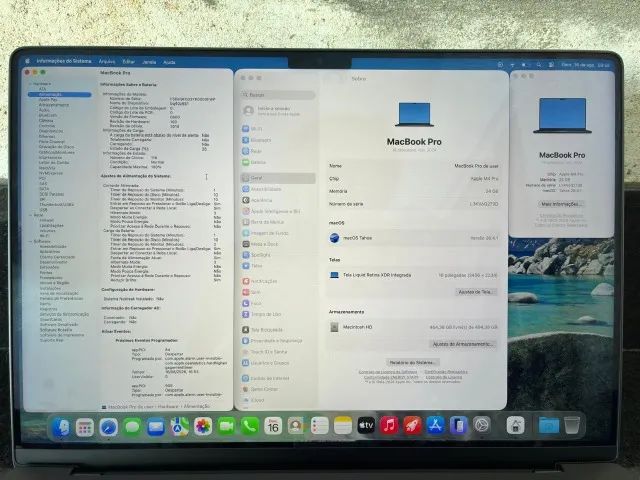Open the Arquivo menu
The height and width of the screenshot is (480, 640).
(x=107, y=61)
